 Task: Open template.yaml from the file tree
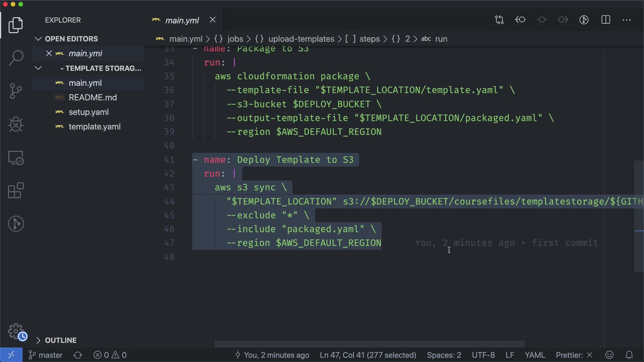pos(94,127)
